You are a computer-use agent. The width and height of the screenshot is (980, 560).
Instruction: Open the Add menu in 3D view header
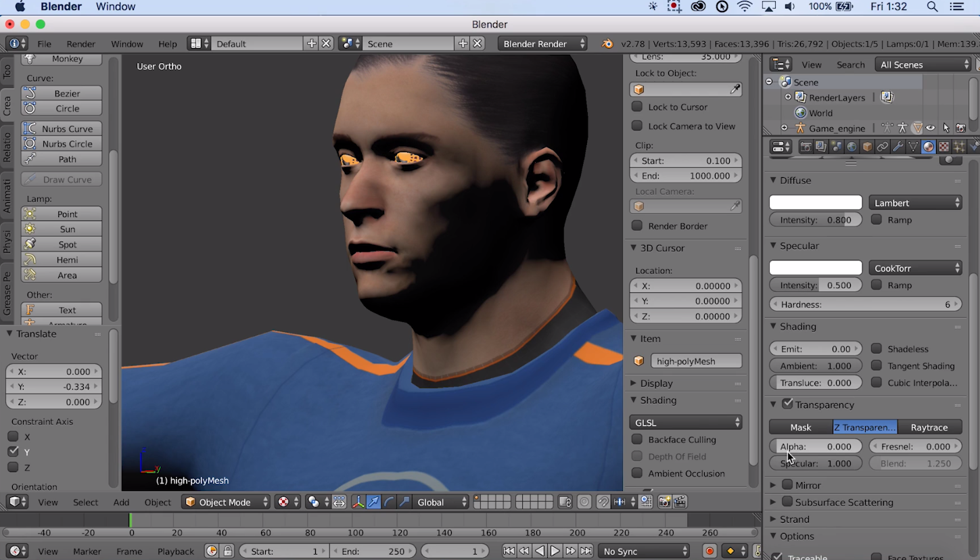pos(121,502)
